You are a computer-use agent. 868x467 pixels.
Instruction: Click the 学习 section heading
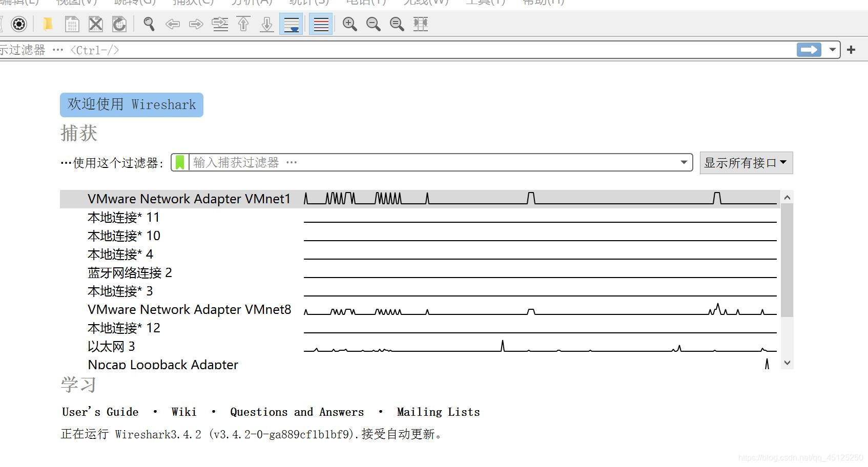point(79,385)
